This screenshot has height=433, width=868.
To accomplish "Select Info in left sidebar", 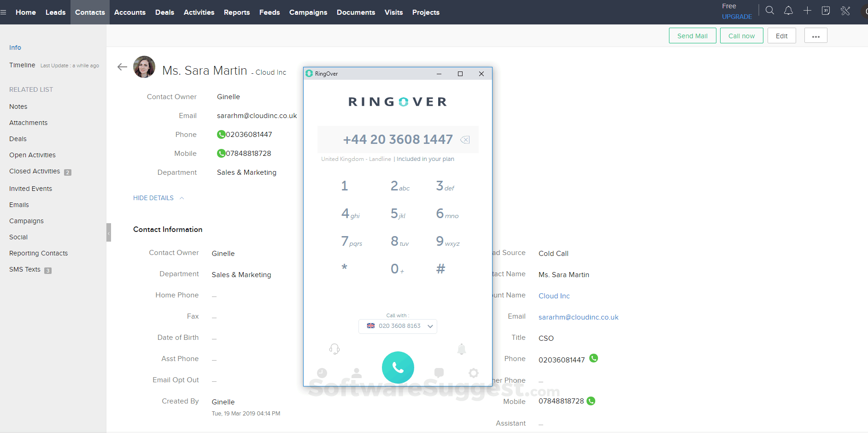I will (15, 47).
